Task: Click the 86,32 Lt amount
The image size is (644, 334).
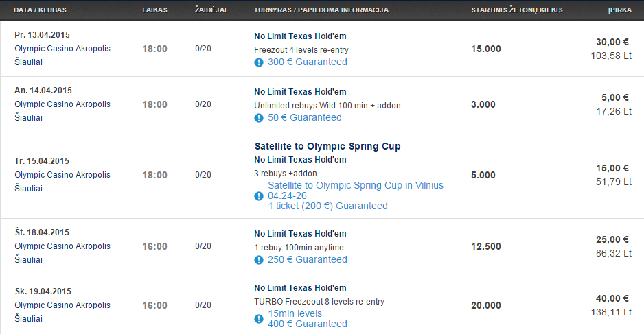Action: pyautogui.click(x=614, y=254)
